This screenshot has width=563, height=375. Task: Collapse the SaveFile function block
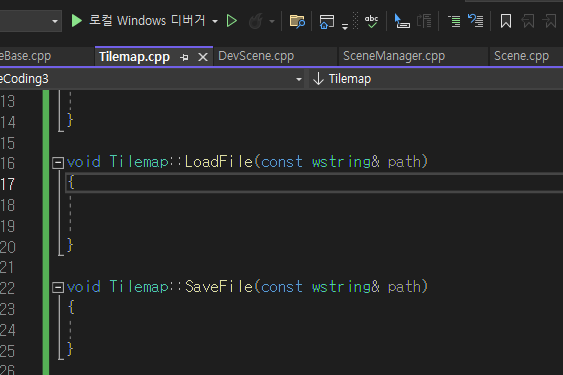[x=58, y=287]
